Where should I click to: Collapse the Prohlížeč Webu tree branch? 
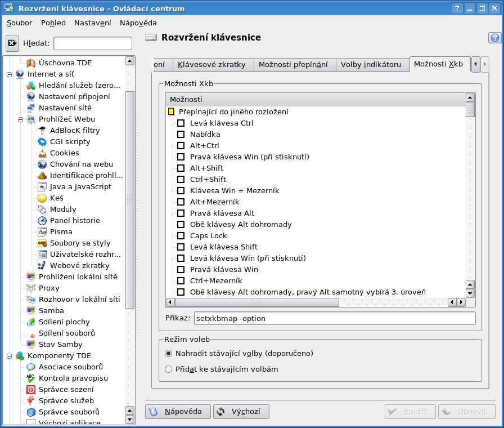click(21, 119)
